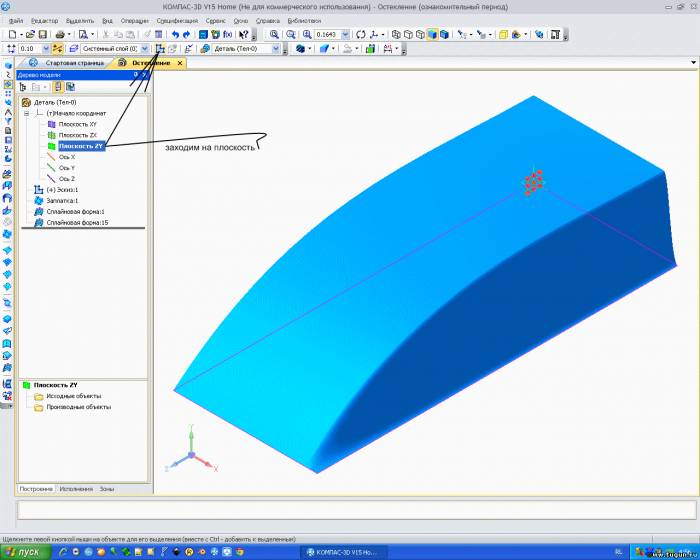Image resolution: width=700 pixels, height=560 pixels.
Task: Switch to the Исполнения tab
Action: point(76,489)
